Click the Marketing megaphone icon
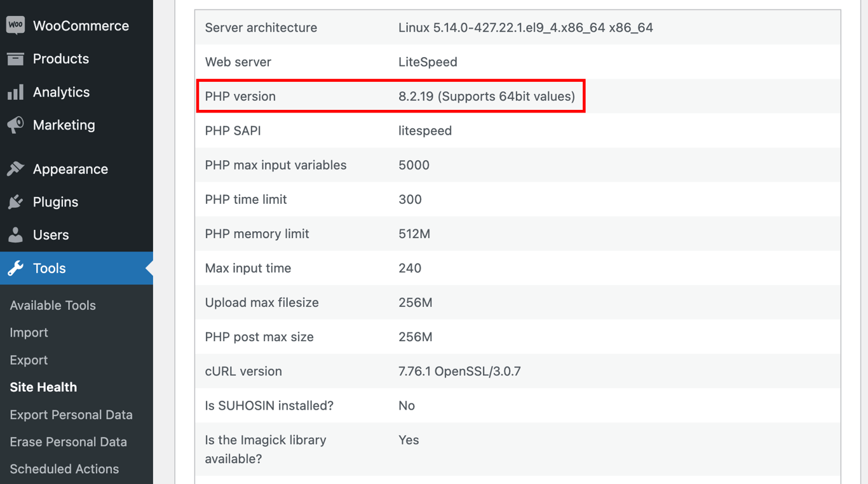The width and height of the screenshot is (868, 484). point(16,124)
